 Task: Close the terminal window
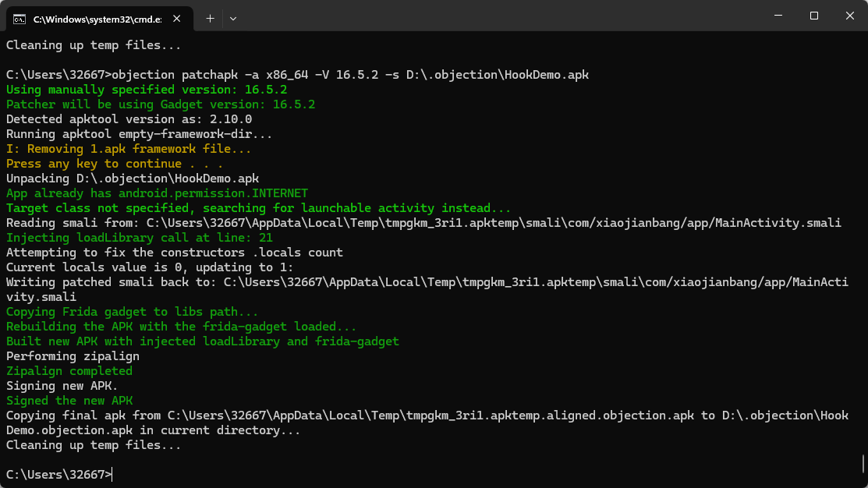(849, 16)
